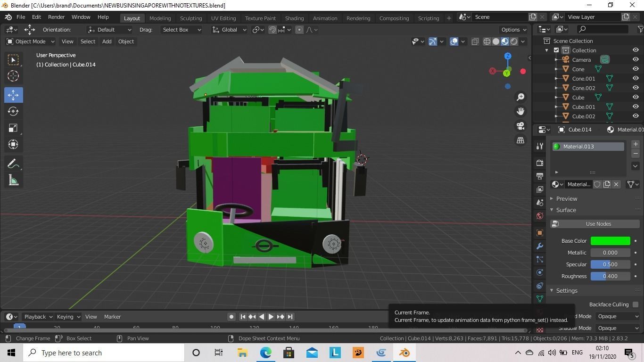
Task: Open the Drag Select Box dropdown
Action: point(182,30)
